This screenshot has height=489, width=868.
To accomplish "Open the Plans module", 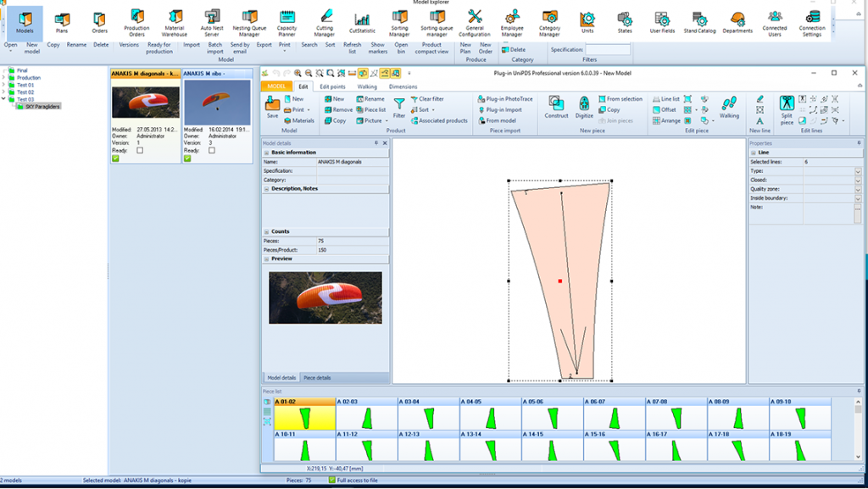I will tap(62, 22).
